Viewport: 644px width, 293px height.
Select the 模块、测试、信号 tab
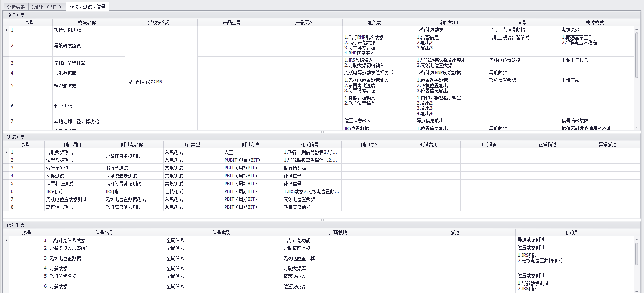87,7
